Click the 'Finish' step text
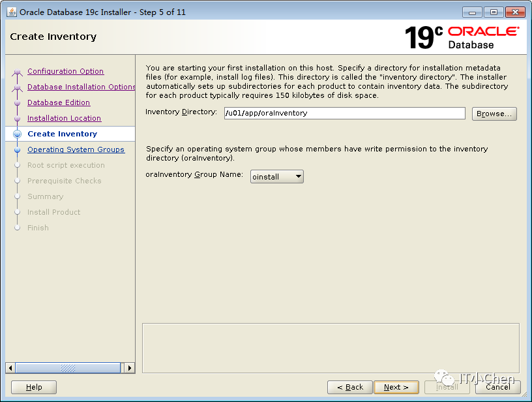 [x=38, y=228]
